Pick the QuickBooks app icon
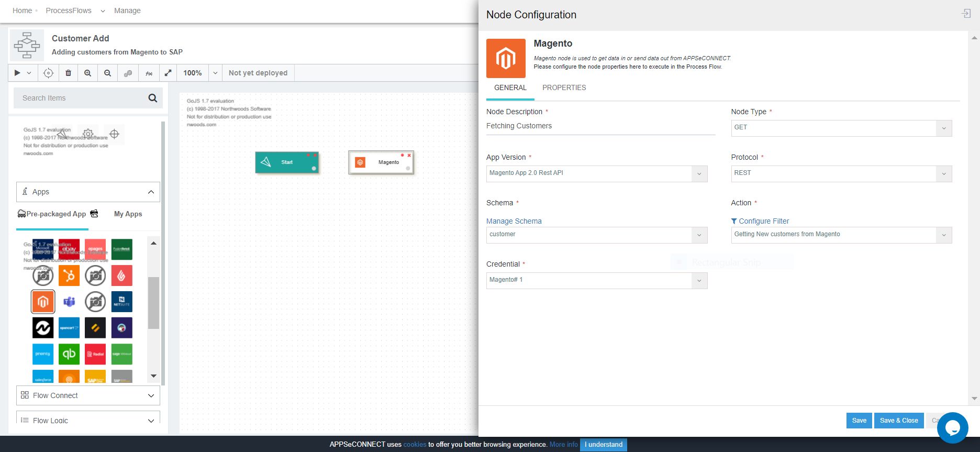The image size is (980, 452). 69,354
